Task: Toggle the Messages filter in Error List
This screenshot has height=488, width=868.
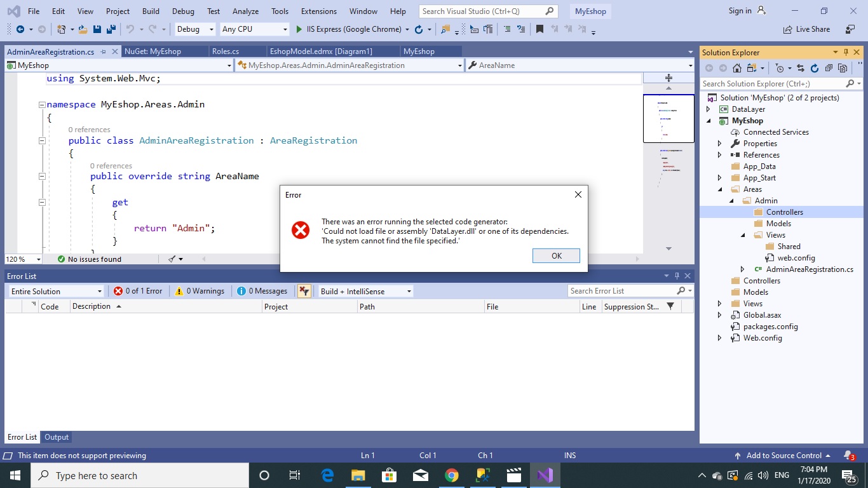Action: pyautogui.click(x=262, y=291)
